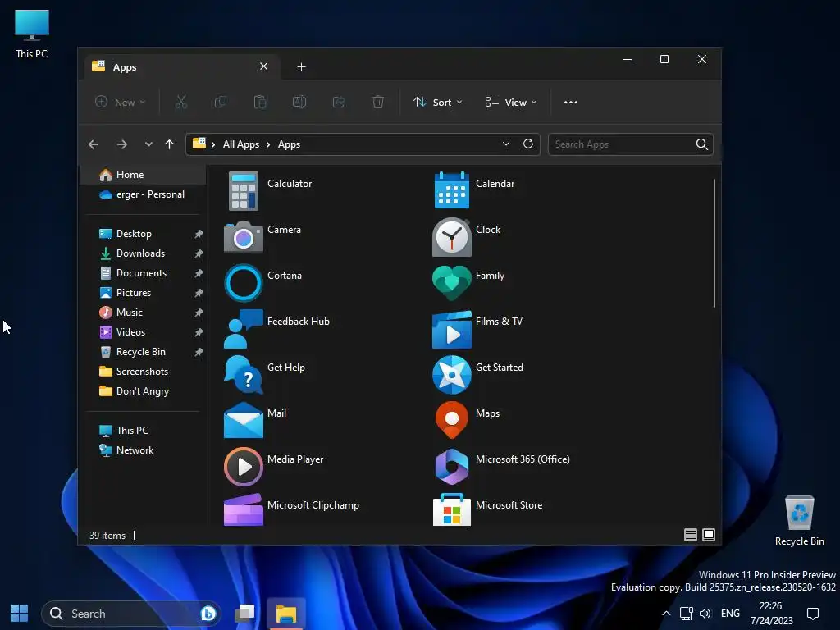Open the Calendar app icon
This screenshot has width=840, height=630.
click(452, 190)
